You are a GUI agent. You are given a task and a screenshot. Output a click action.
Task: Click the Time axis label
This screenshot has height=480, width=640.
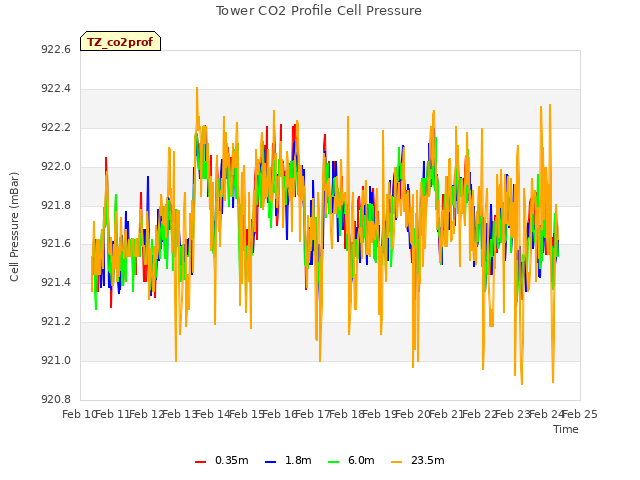click(x=566, y=429)
